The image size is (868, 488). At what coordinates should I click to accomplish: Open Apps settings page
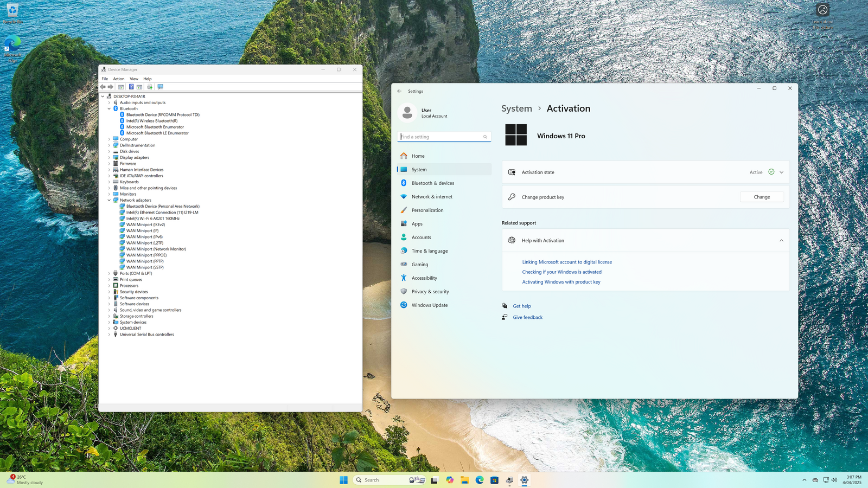click(x=444, y=224)
